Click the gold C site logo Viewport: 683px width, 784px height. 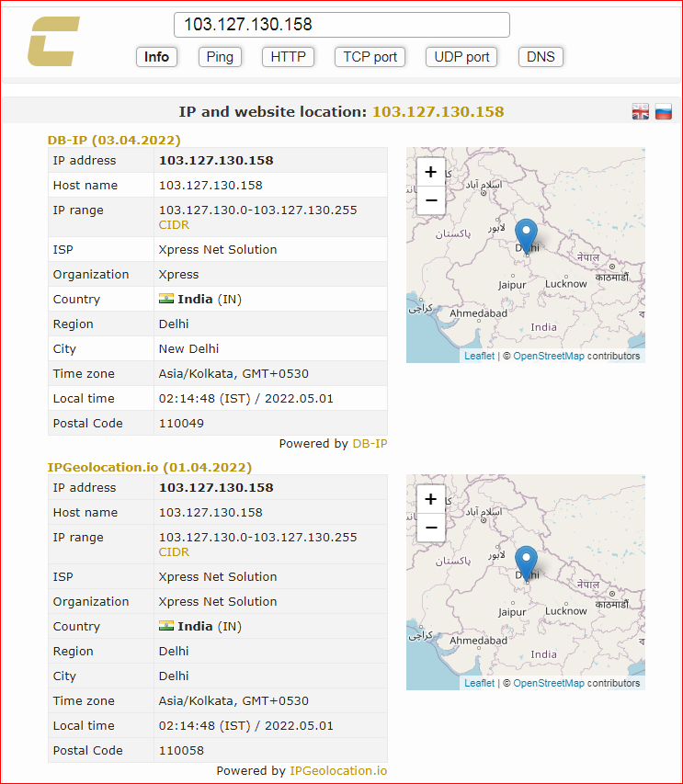[53, 41]
